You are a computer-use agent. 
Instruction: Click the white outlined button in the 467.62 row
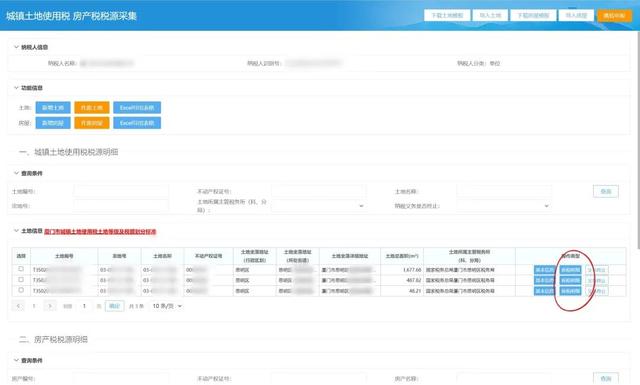tap(597, 280)
